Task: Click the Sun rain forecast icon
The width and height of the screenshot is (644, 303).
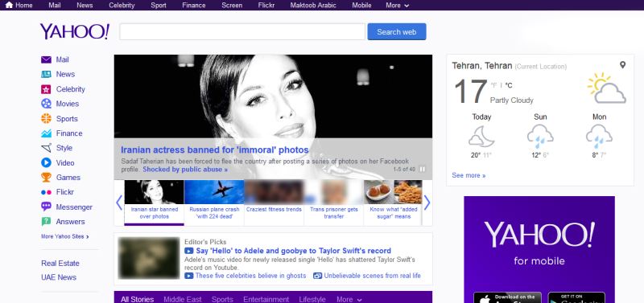Action: coord(540,137)
